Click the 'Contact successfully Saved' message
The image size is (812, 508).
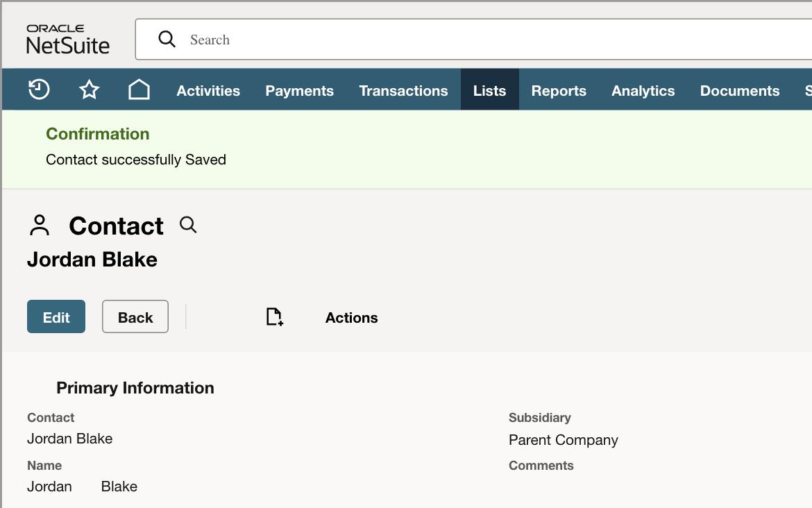(135, 160)
